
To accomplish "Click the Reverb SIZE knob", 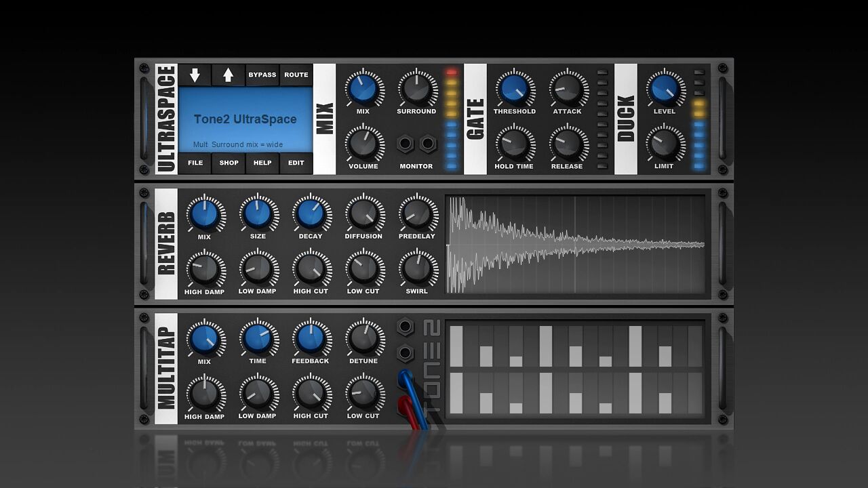I will pyautogui.click(x=258, y=213).
